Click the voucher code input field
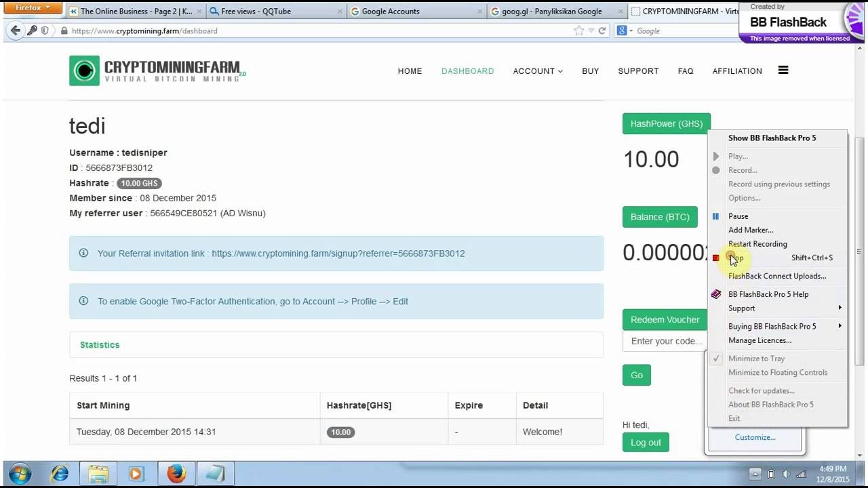 [x=665, y=341]
